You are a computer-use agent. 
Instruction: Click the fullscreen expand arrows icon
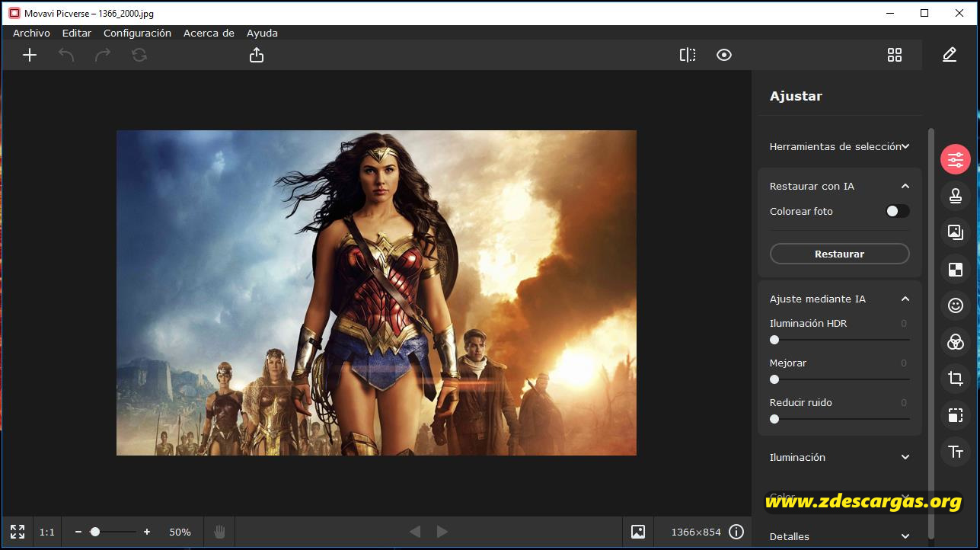[18, 532]
